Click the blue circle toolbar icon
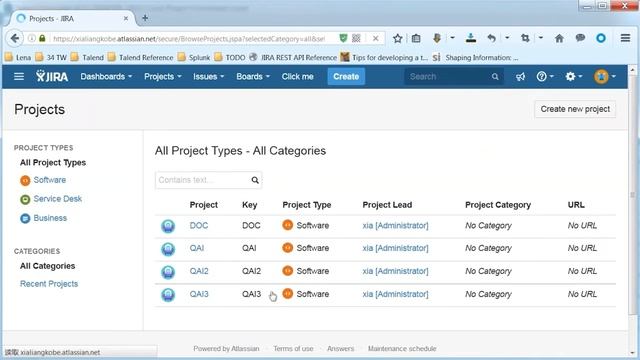Screen dimensions: 640x360 pyautogui.click(x=601, y=38)
